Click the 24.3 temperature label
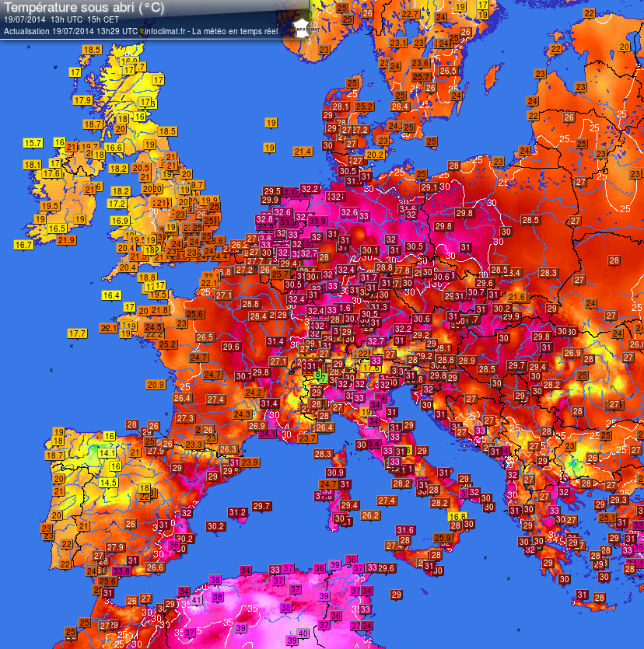 (x=242, y=414)
